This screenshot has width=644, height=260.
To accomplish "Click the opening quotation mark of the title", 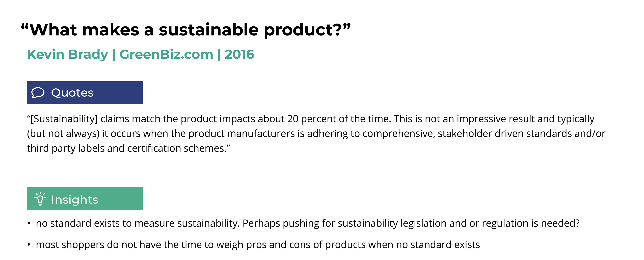I will pos(25,26).
